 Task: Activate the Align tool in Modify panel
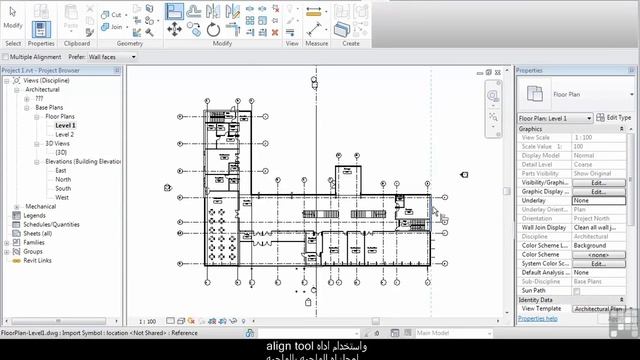coord(174,11)
